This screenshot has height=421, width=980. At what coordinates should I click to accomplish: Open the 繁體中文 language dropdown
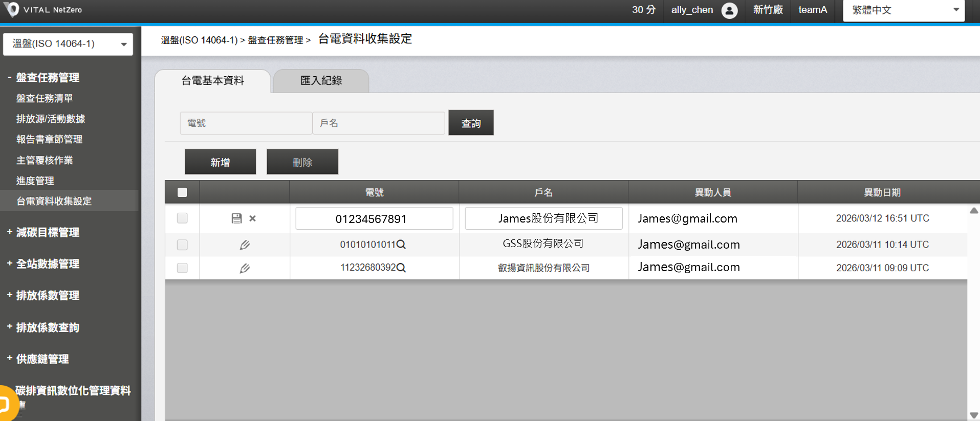coord(903,10)
